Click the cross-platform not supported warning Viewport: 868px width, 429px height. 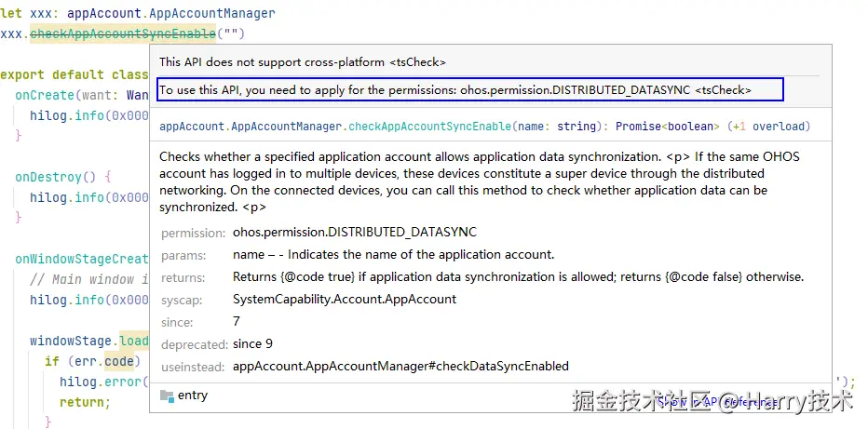302,61
